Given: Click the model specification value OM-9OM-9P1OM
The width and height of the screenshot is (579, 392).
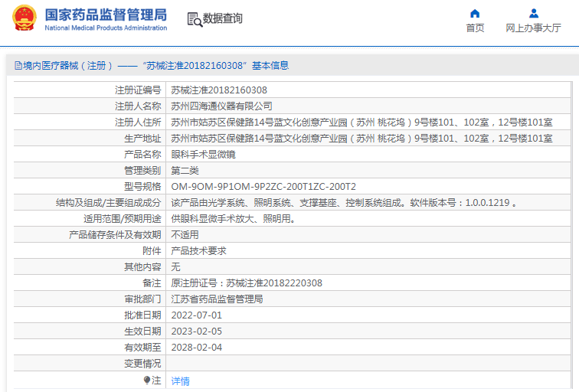Looking at the screenshot, I should tap(263, 187).
